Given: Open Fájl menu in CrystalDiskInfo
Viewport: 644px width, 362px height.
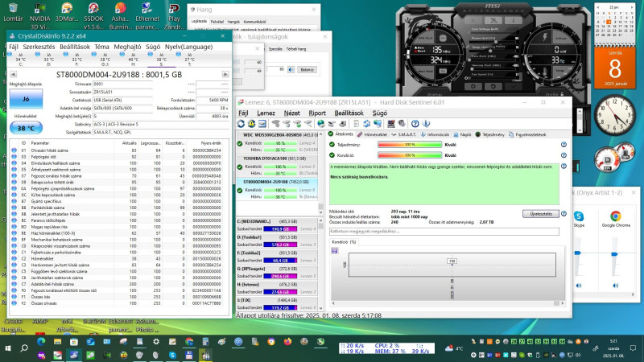Looking at the screenshot, I should click(14, 47).
